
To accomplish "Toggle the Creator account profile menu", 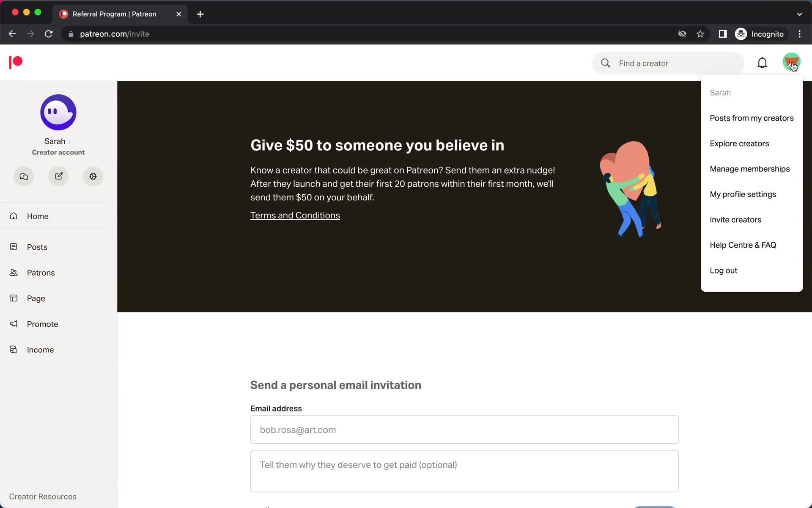I will (792, 63).
